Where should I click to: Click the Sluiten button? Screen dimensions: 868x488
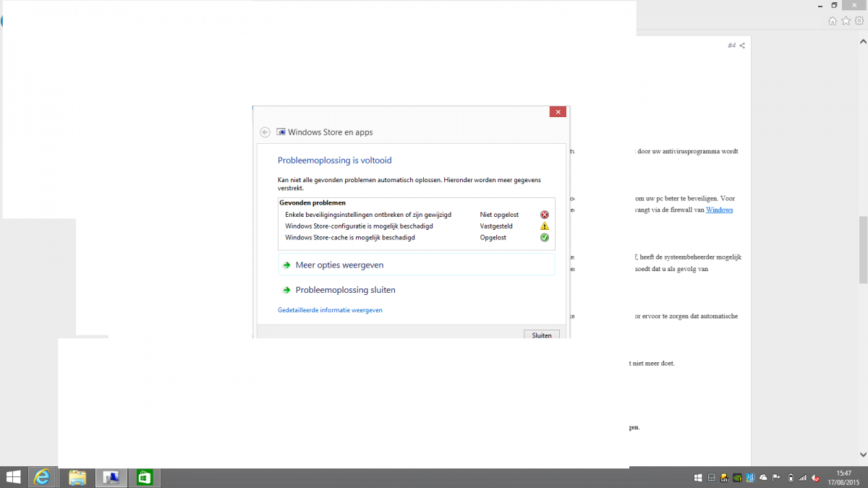tap(542, 335)
